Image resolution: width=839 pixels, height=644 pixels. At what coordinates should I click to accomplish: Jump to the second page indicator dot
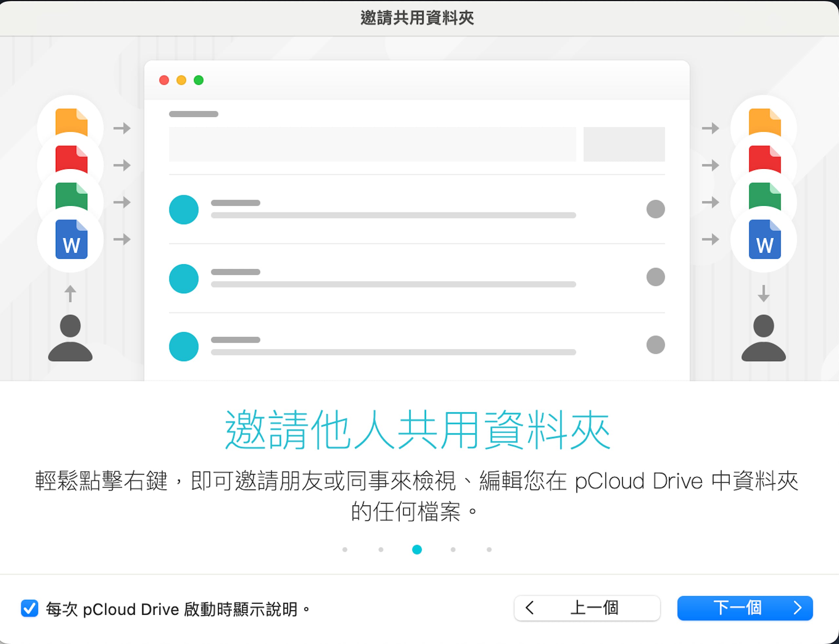coord(380,550)
